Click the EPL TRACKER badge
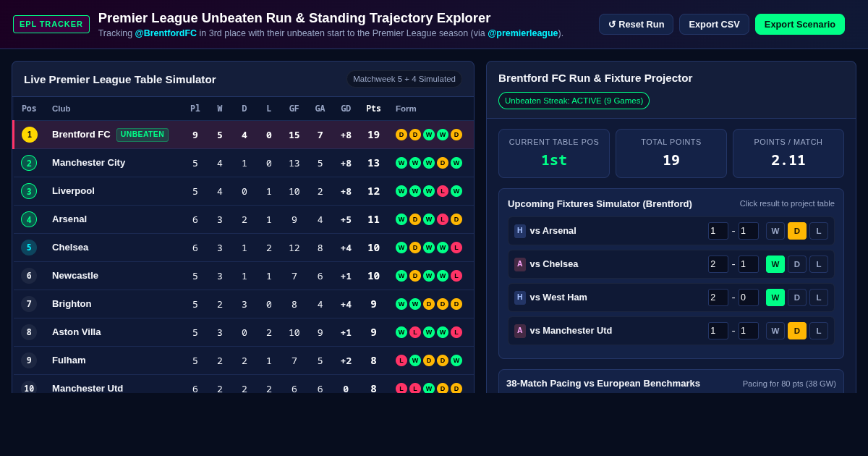The height and width of the screenshot is (456, 868). click(51, 24)
